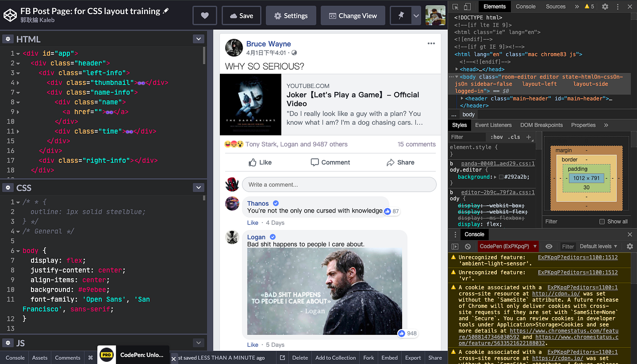Click the Fork button
The height and width of the screenshot is (364, 637).
tap(368, 358)
